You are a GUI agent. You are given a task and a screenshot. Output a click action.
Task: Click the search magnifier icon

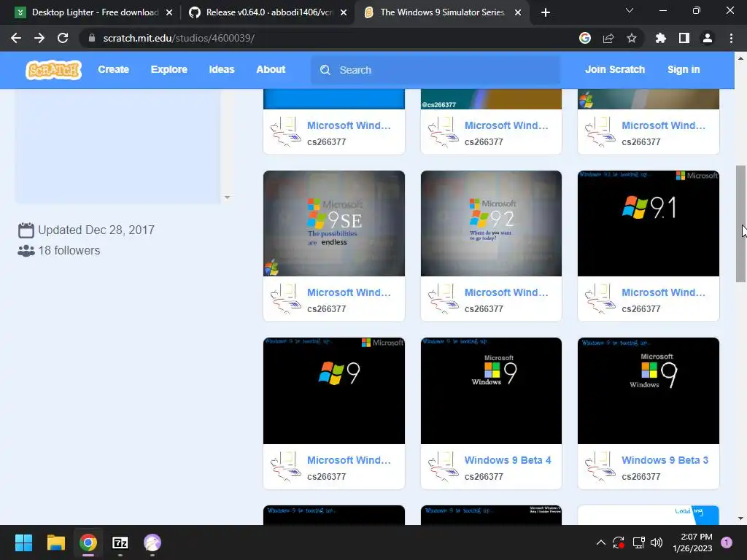click(325, 70)
